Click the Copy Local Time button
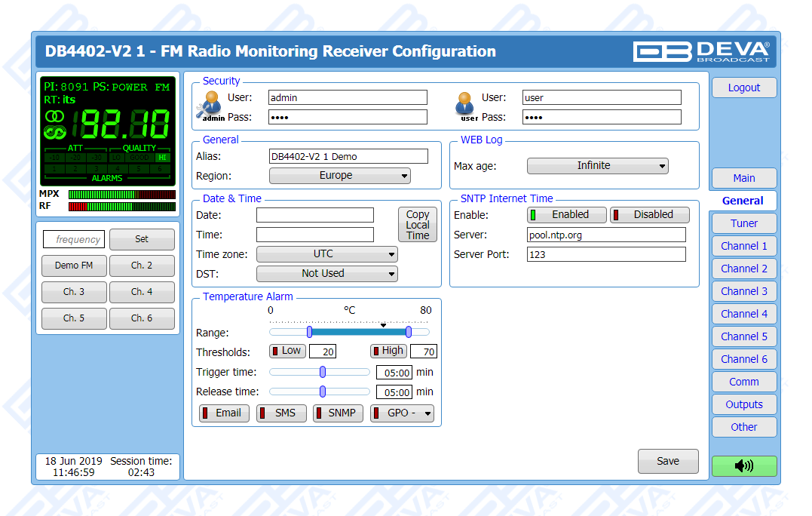 [x=417, y=225]
